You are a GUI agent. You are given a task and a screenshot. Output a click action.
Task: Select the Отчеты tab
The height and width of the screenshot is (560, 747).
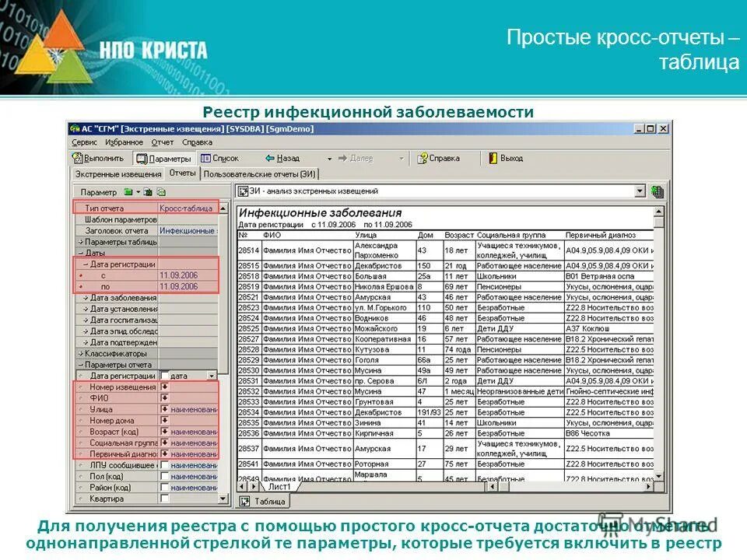tap(182, 173)
